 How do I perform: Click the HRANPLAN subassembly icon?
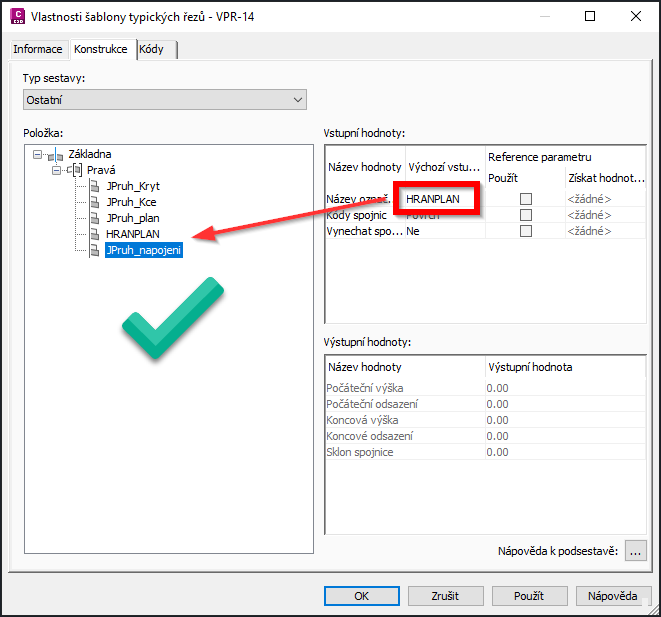tap(95, 234)
